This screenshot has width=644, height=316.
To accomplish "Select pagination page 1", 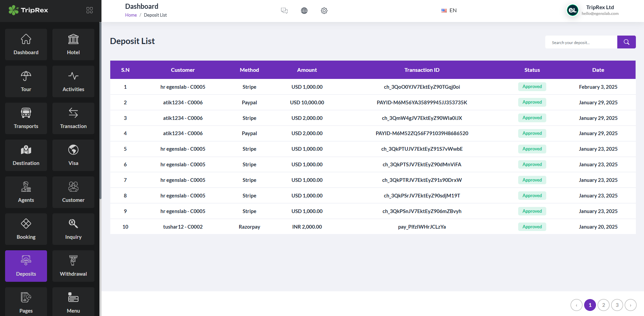I will 590,305.
